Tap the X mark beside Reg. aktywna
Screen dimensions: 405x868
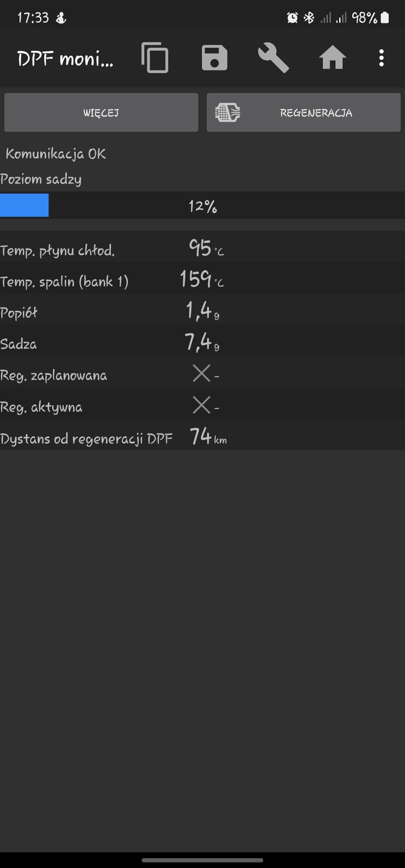click(x=202, y=405)
